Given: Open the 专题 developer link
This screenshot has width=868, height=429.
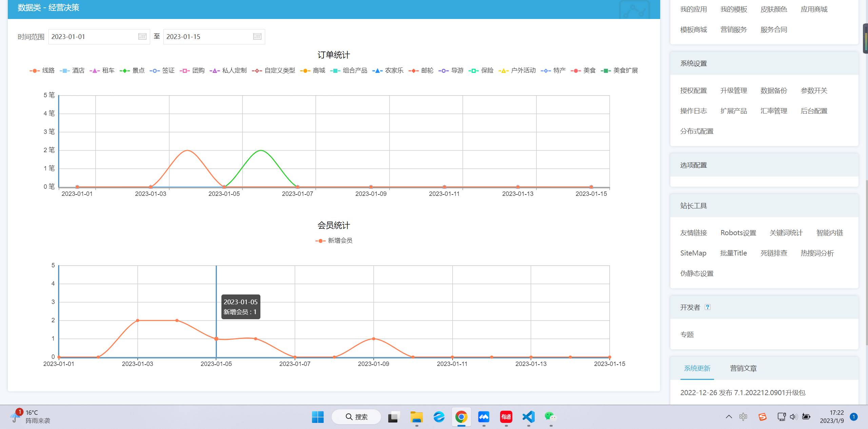Looking at the screenshot, I should click(687, 334).
